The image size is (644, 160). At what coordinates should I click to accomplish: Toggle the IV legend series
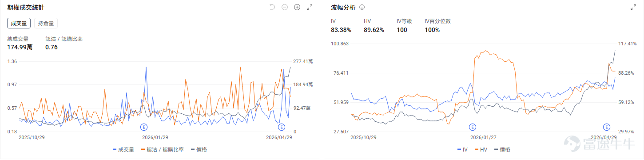coord(462,149)
